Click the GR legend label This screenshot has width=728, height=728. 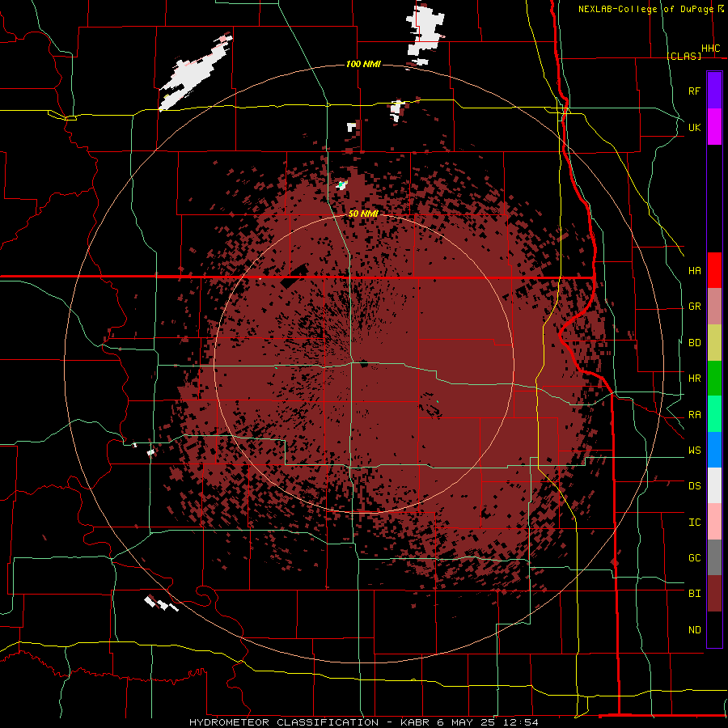[694, 307]
